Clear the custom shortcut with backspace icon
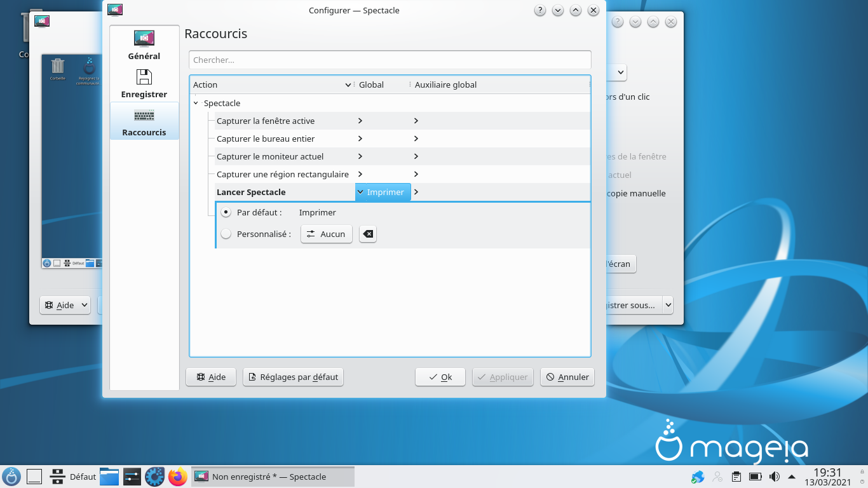 pyautogui.click(x=368, y=234)
